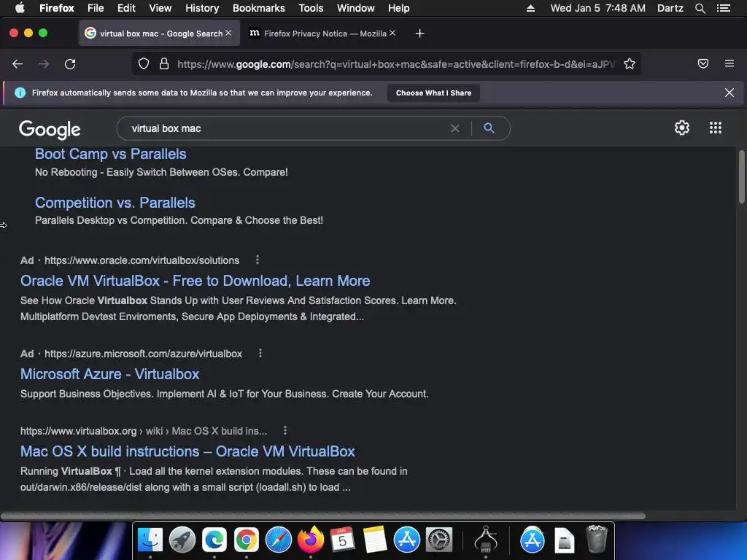The width and height of the screenshot is (747, 560).
Task: Open Oracle VM VirtualBox Free Download link
Action: (x=196, y=281)
